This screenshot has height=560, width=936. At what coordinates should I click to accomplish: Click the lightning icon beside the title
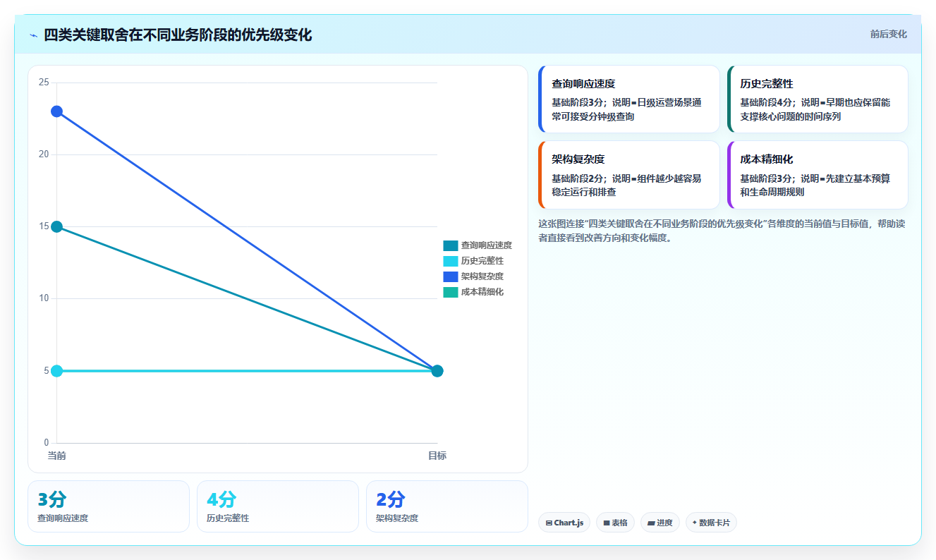(34, 35)
